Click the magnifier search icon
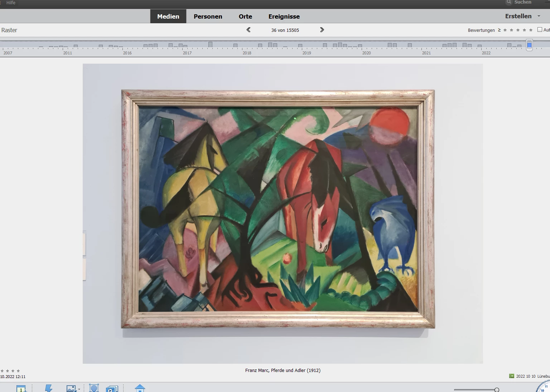The image size is (550, 392). (x=508, y=2)
